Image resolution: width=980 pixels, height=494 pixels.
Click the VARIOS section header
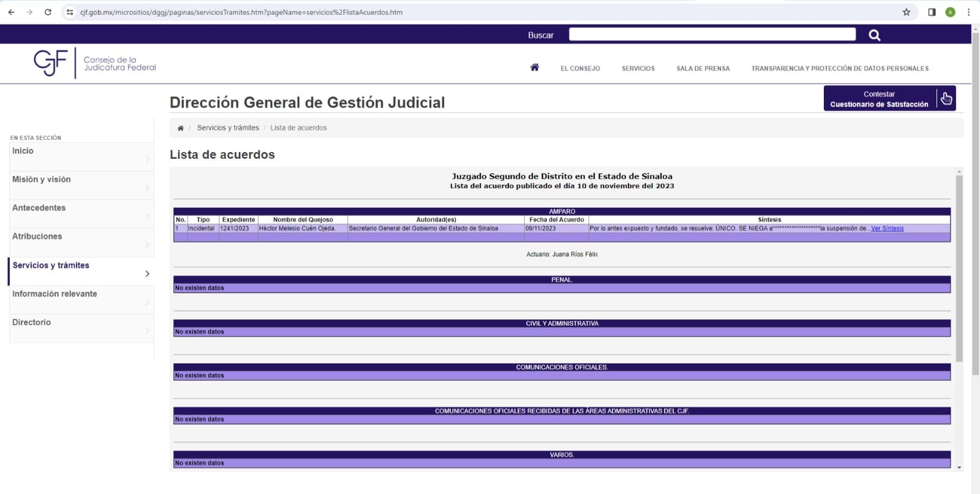[x=562, y=455]
